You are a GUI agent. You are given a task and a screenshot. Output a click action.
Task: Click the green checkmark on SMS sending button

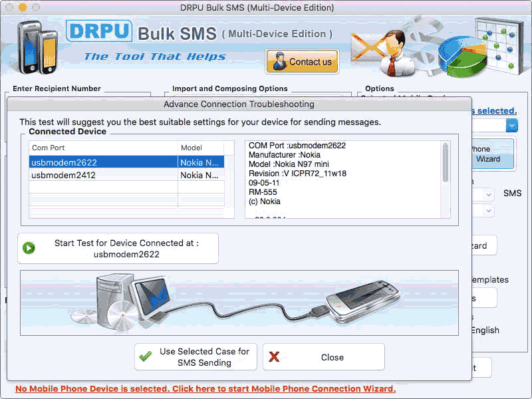click(146, 356)
